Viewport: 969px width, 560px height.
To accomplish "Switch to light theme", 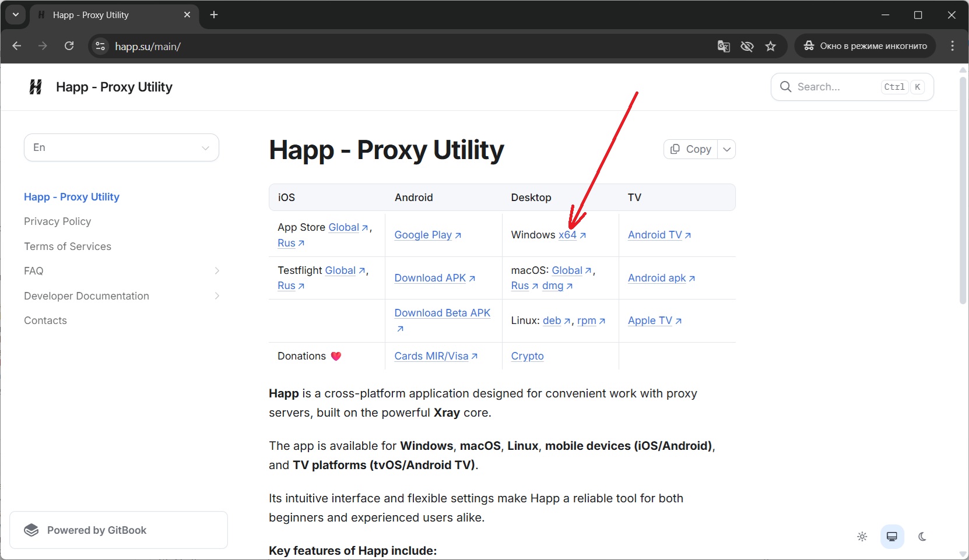I will coord(862,537).
